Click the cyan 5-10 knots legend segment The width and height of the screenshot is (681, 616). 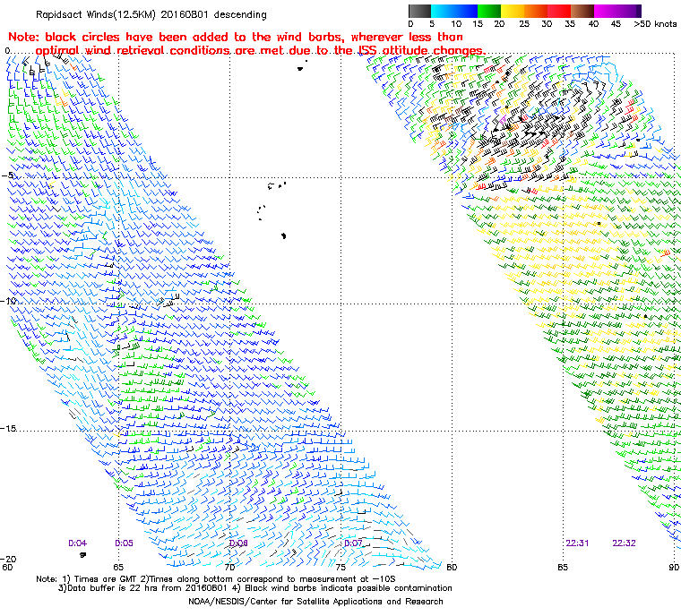443,11
